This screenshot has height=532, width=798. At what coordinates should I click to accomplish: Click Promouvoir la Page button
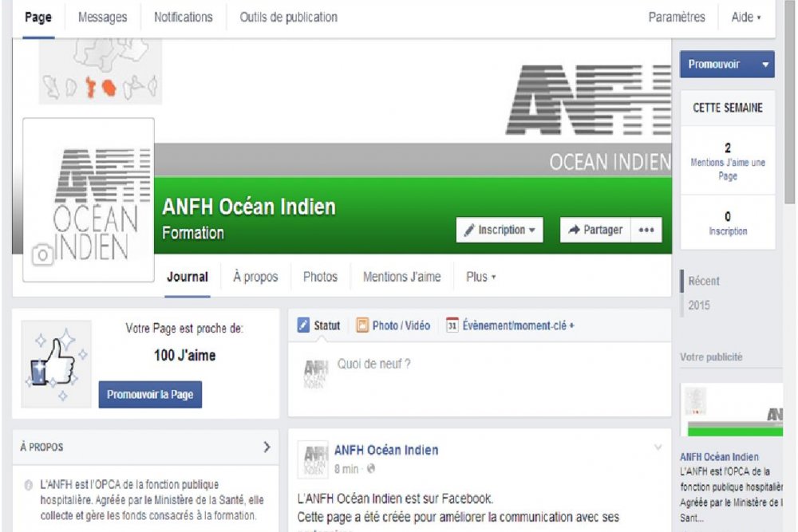[x=150, y=395]
